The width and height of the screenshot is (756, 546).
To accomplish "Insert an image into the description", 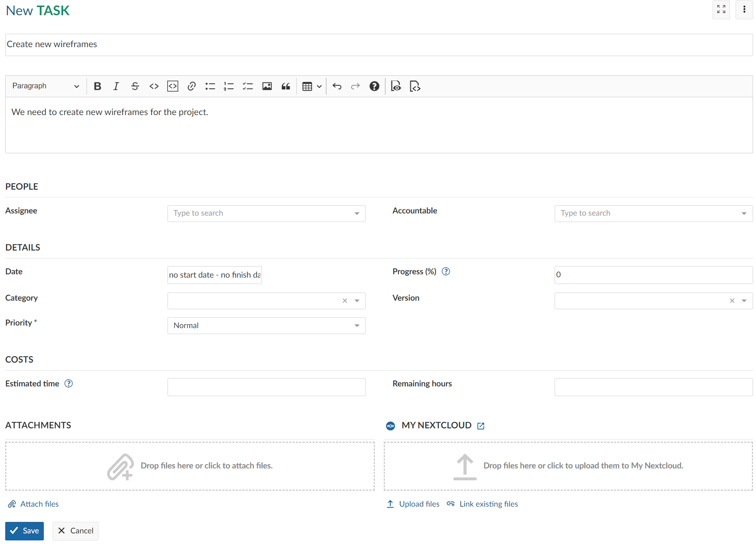I will (x=267, y=86).
